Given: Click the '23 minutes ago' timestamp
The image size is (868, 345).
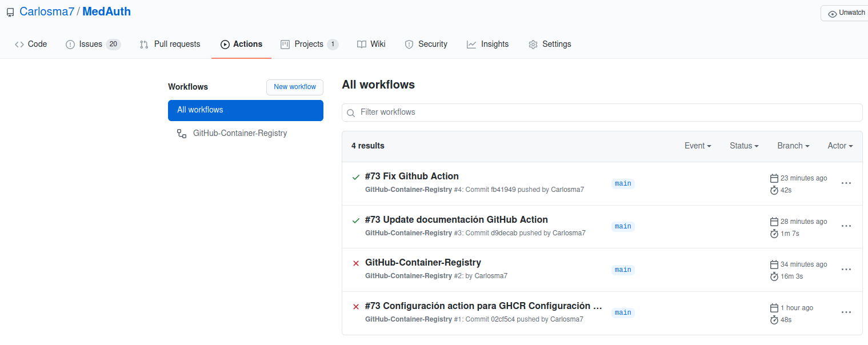Looking at the screenshot, I should pyautogui.click(x=804, y=178).
